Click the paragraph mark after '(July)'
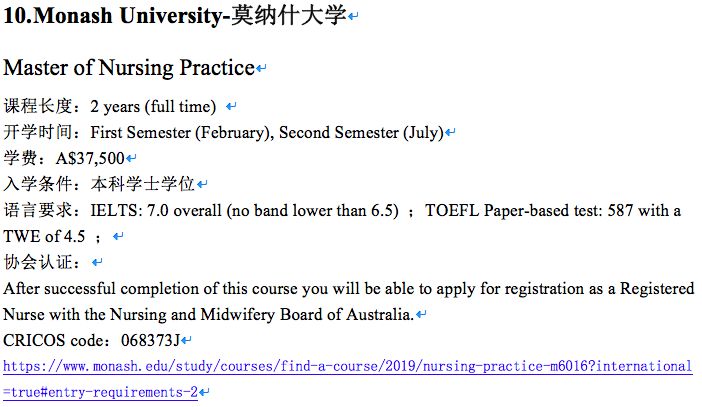The width and height of the screenshot is (702, 407). tap(450, 132)
